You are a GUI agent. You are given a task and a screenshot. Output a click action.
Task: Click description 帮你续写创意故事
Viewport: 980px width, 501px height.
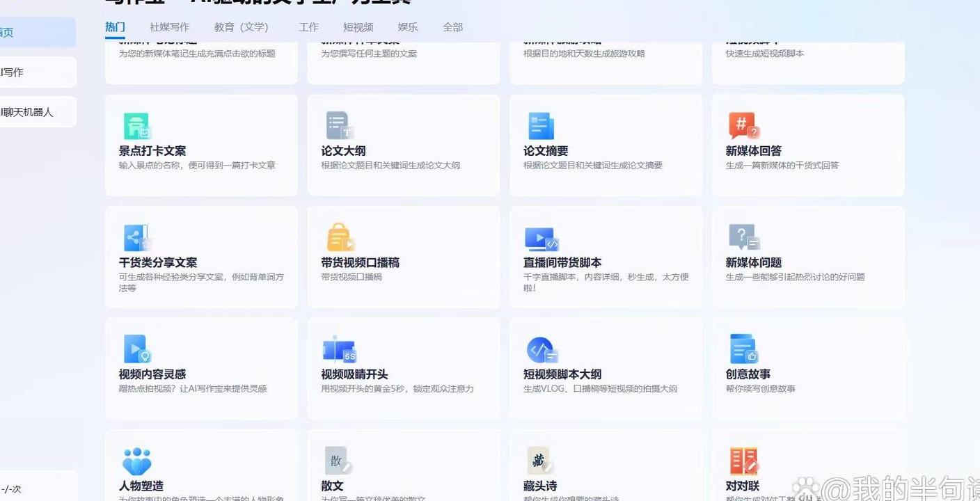(x=760, y=389)
